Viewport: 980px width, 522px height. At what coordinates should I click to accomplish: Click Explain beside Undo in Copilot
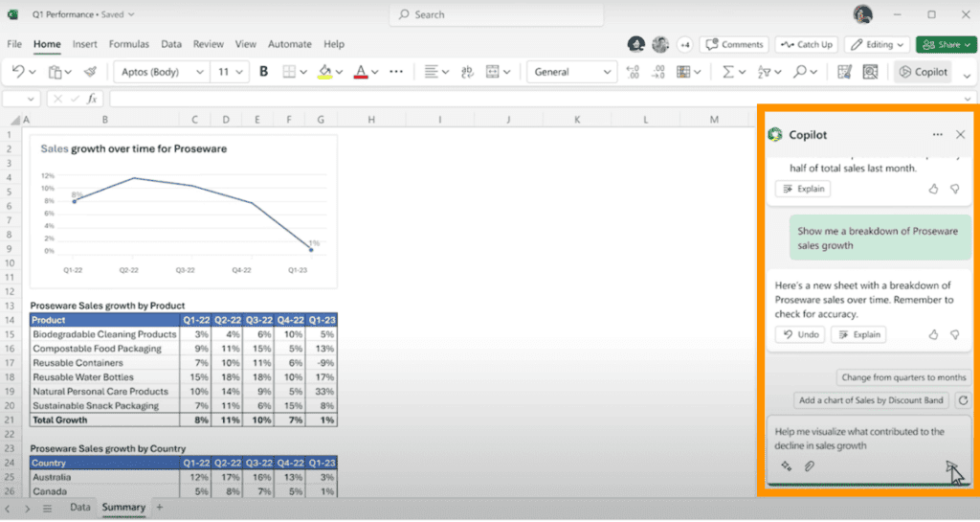click(x=858, y=334)
